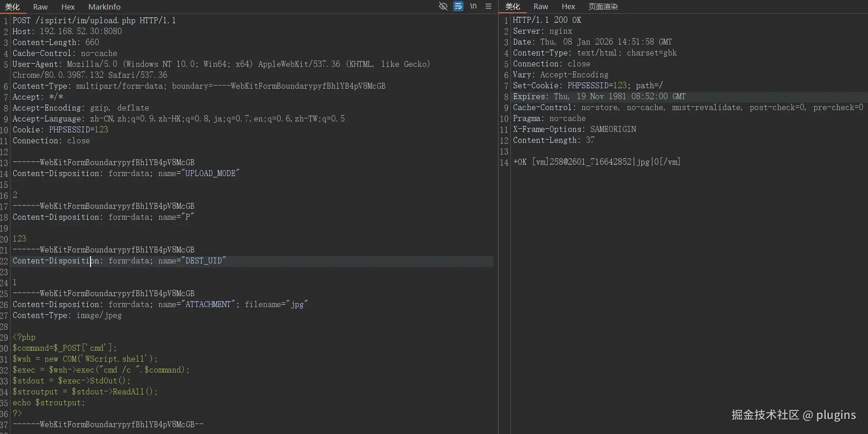The image size is (868, 434).
Task: Click the form-data name="UPLOAD_MODE" line
Action: 126,173
